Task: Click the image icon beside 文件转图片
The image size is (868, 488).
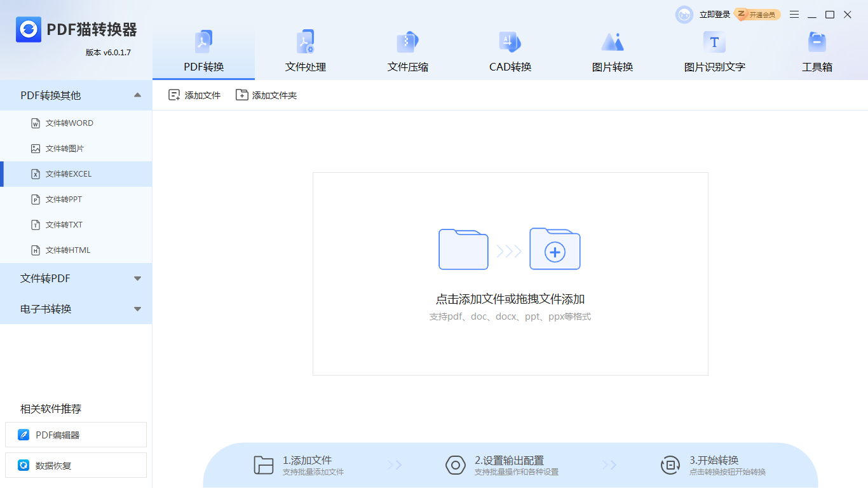Action: (36, 149)
